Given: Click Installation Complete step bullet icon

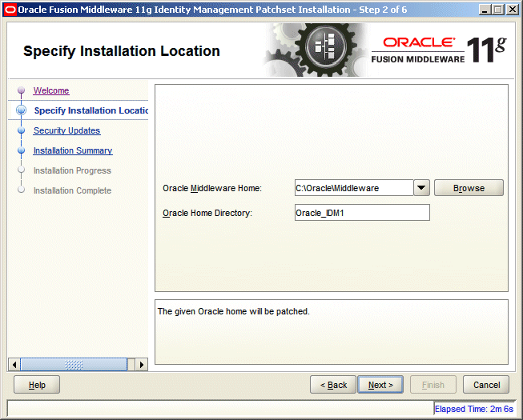Looking at the screenshot, I should pos(21,190).
